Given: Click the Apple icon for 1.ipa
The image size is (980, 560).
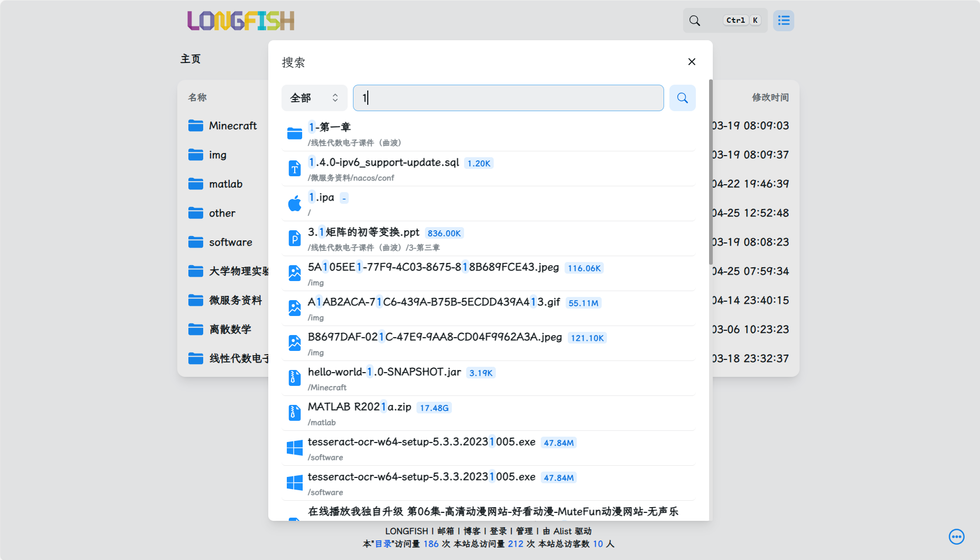Looking at the screenshot, I should (x=295, y=203).
